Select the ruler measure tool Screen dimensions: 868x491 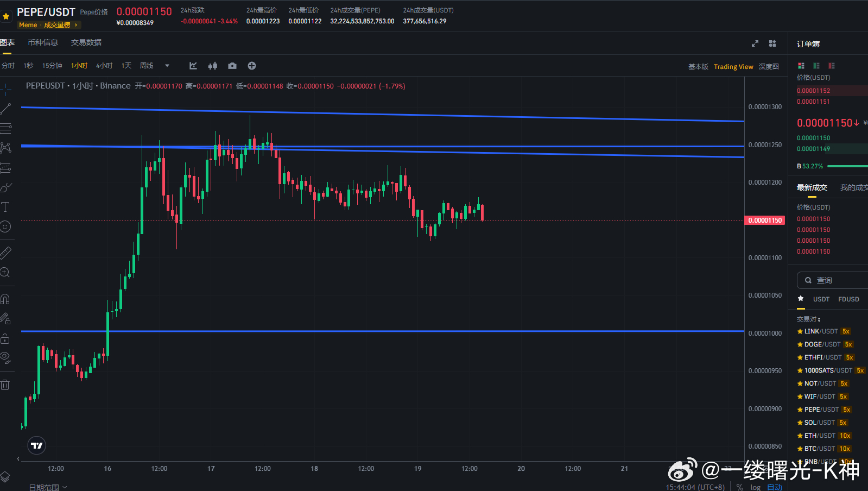click(5, 253)
